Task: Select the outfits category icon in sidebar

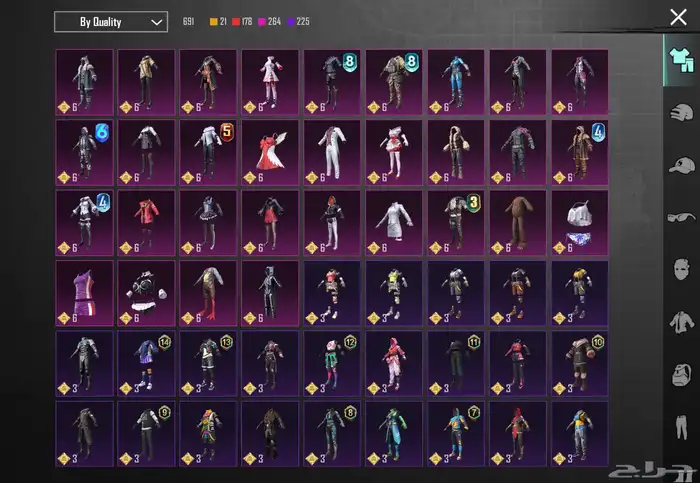Action: (680, 58)
